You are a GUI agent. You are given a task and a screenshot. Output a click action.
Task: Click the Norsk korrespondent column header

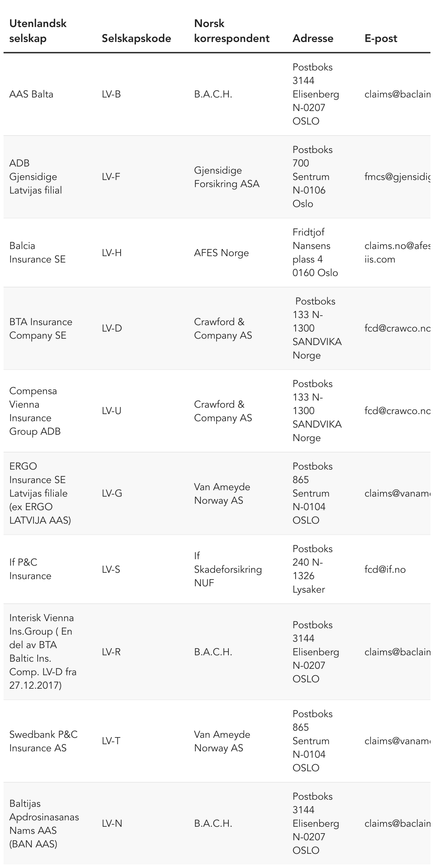coord(232,31)
